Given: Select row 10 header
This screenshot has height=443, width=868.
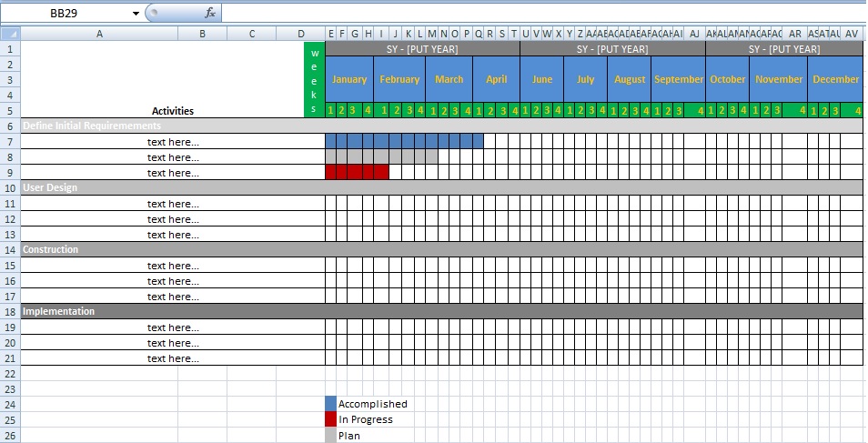Looking at the screenshot, I should 10,187.
